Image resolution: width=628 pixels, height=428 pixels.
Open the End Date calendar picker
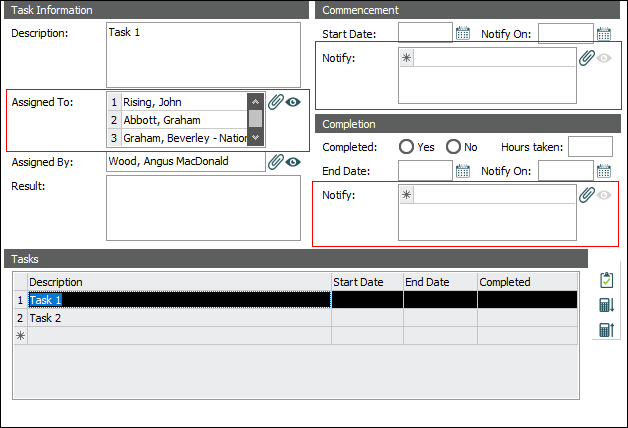463,171
